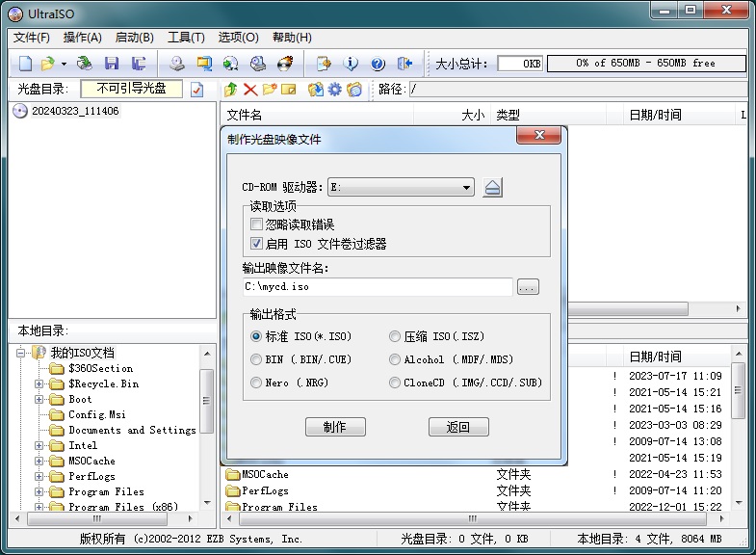Click the folder label icon beside gear
The height and width of the screenshot is (555, 756).
(x=353, y=90)
